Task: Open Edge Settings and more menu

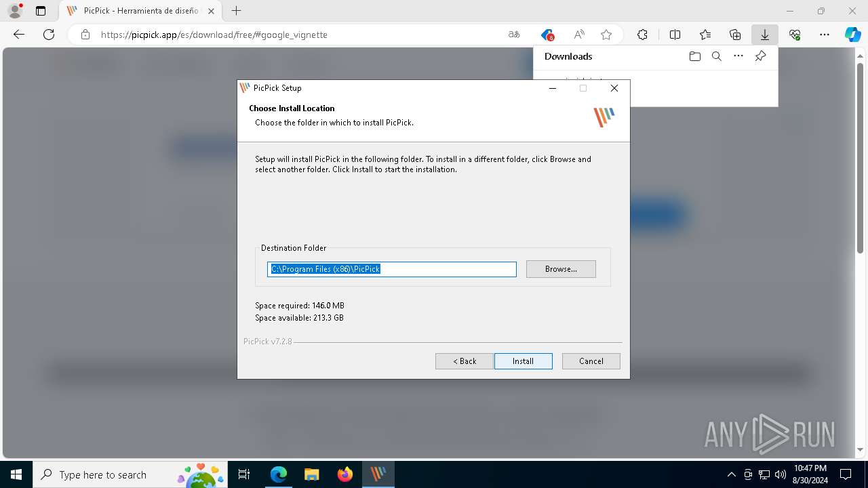Action: tap(825, 35)
